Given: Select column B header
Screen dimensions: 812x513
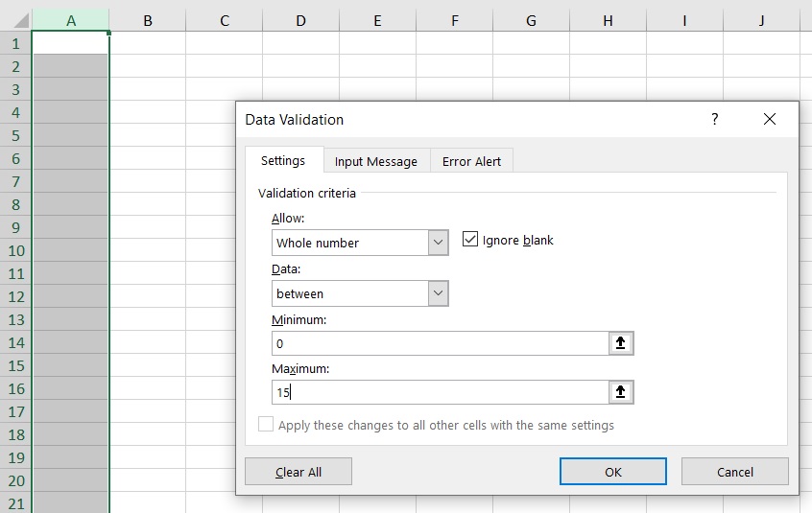Looking at the screenshot, I should tap(148, 20).
